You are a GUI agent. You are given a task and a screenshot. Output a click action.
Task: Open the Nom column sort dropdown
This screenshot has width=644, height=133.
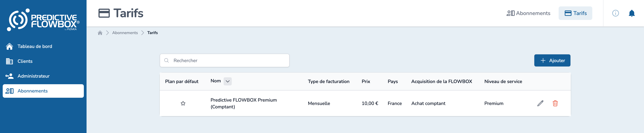point(228,81)
